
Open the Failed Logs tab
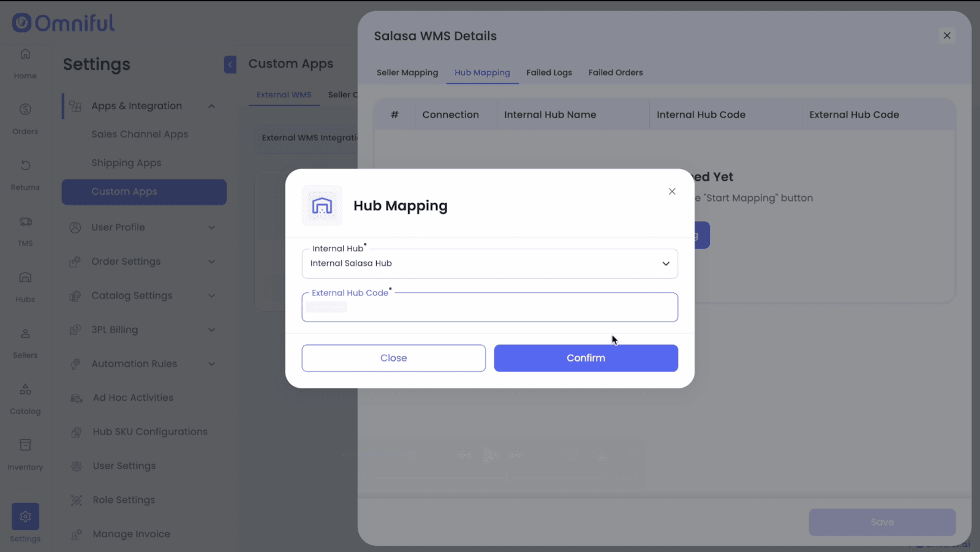[x=549, y=72]
